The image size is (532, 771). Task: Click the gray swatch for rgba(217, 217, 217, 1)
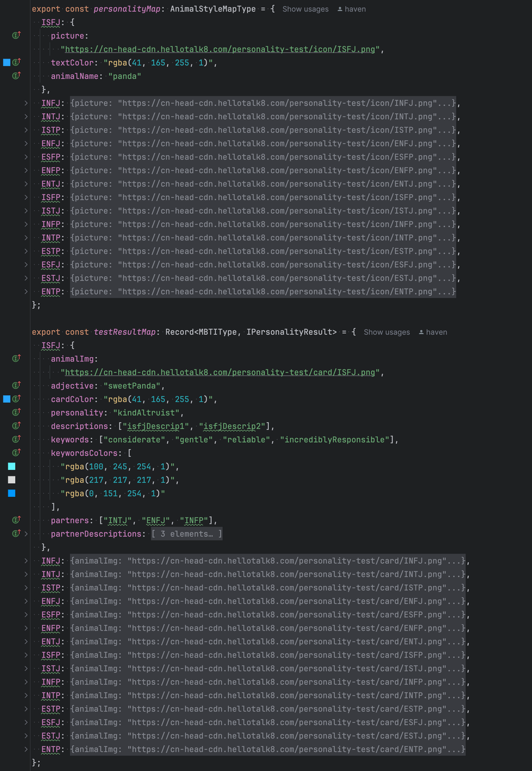(11, 480)
